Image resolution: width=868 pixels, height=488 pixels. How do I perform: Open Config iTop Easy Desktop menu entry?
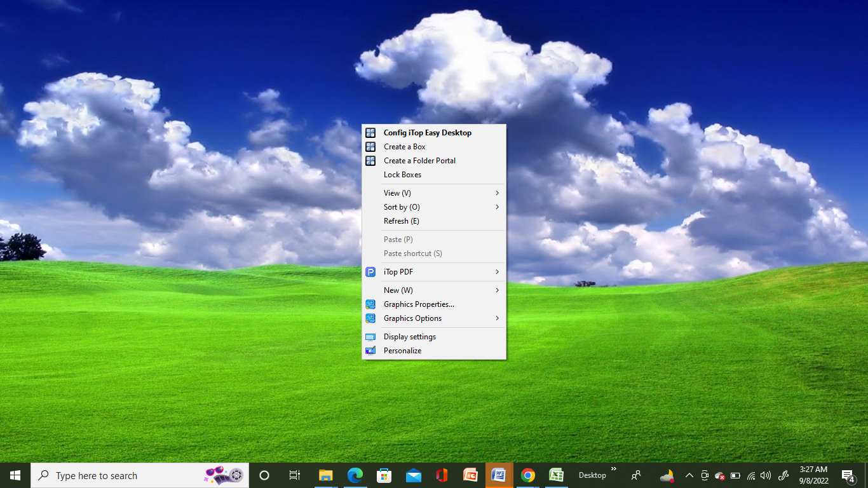[427, 133]
